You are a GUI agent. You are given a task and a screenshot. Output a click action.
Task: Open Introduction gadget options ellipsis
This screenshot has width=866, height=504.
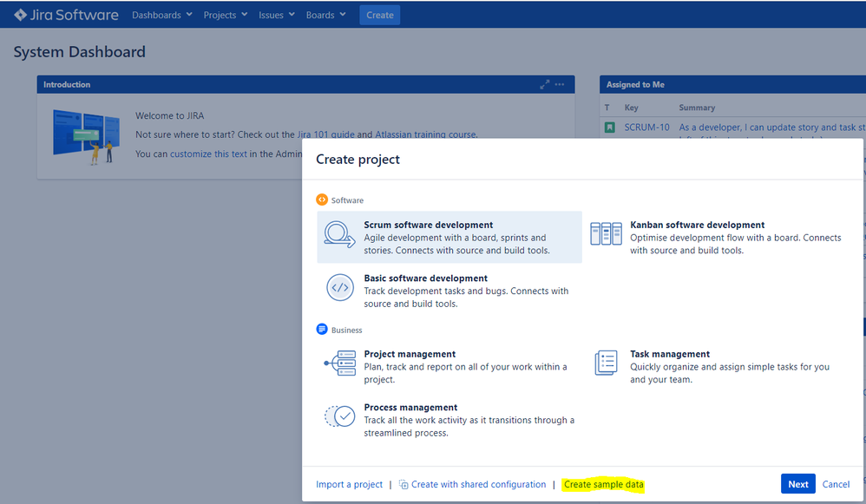(x=560, y=84)
